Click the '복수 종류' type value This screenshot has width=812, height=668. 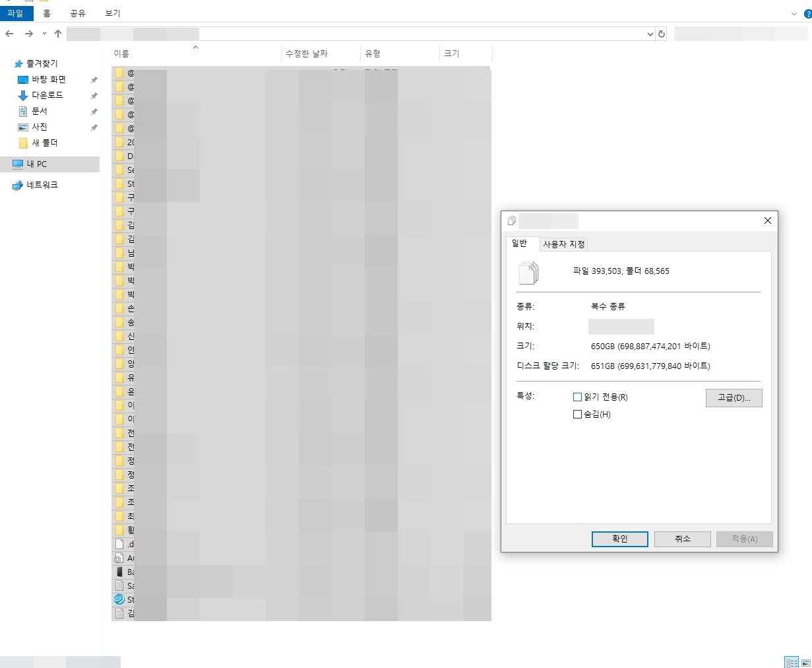(x=608, y=307)
